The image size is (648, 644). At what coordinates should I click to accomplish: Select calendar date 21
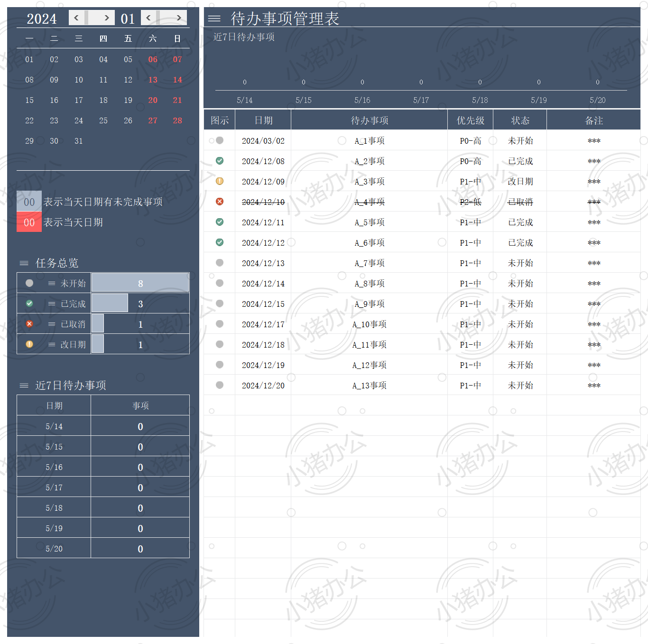(177, 100)
